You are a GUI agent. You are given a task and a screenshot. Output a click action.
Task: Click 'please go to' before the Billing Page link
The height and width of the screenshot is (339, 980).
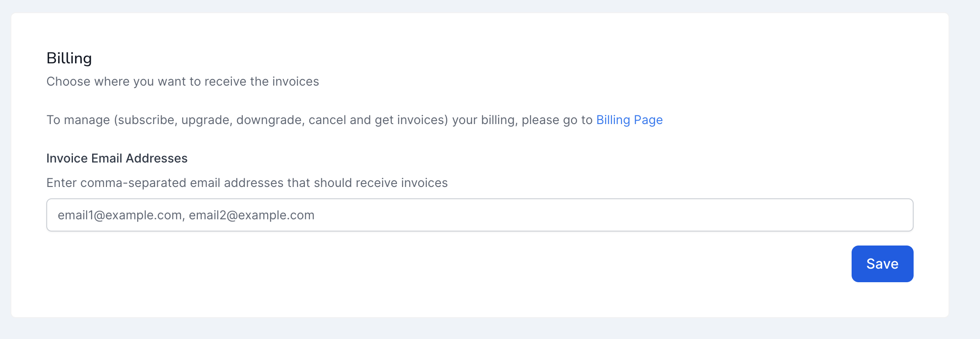[x=557, y=120]
